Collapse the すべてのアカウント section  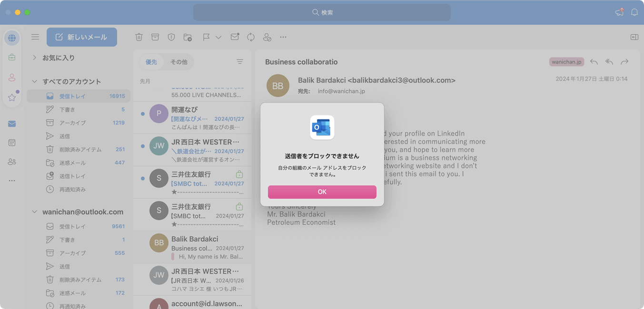point(34,81)
